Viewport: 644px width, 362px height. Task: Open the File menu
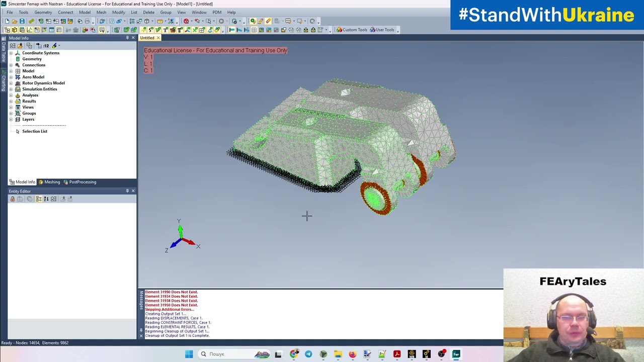(x=10, y=12)
